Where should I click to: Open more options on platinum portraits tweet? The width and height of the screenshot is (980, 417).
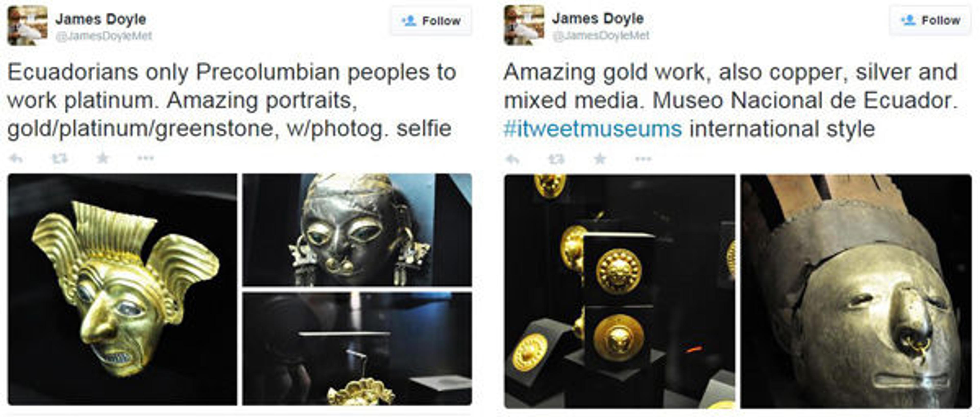[146, 158]
